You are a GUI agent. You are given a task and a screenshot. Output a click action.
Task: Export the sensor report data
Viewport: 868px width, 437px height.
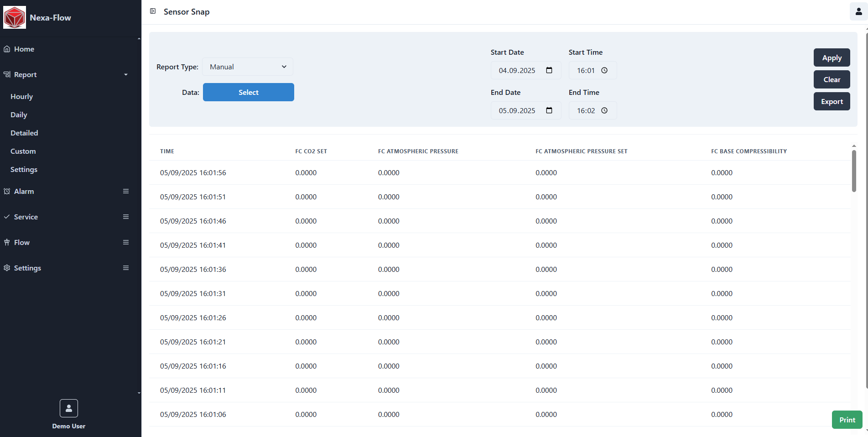pyautogui.click(x=832, y=101)
